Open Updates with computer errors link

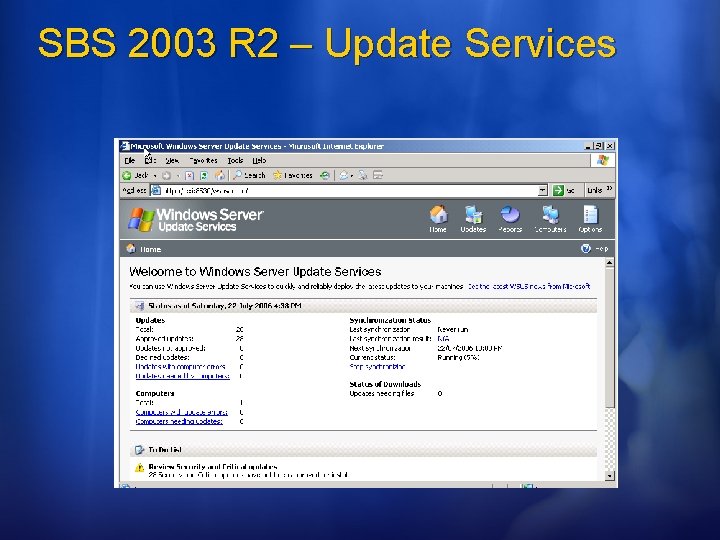click(x=180, y=366)
